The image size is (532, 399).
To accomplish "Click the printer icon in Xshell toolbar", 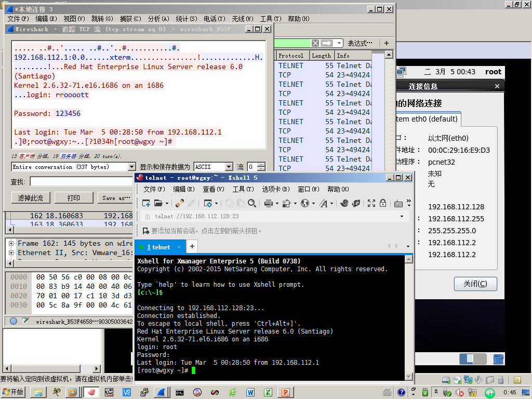I will [269, 203].
